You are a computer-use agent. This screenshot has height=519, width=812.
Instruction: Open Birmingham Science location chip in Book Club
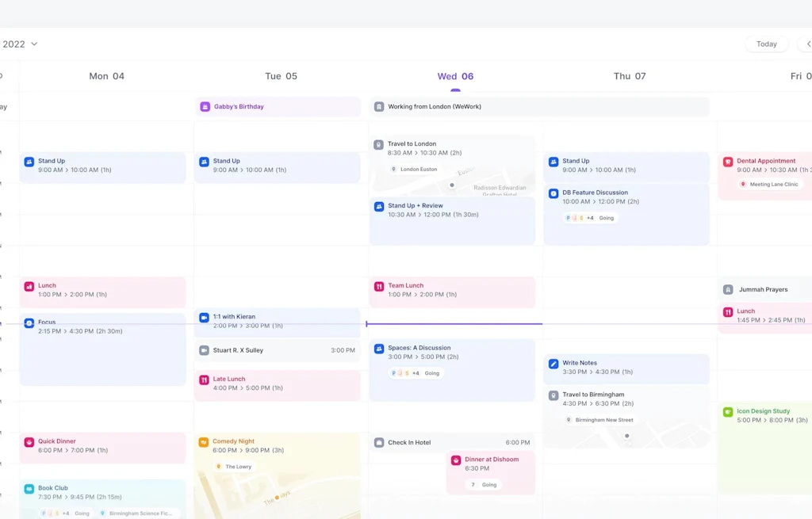coord(136,513)
